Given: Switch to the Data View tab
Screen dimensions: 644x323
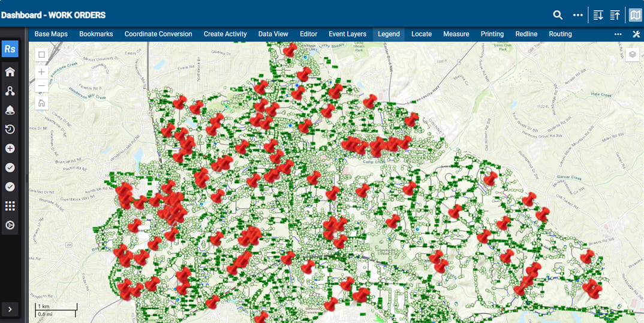Looking at the screenshot, I should (x=273, y=34).
